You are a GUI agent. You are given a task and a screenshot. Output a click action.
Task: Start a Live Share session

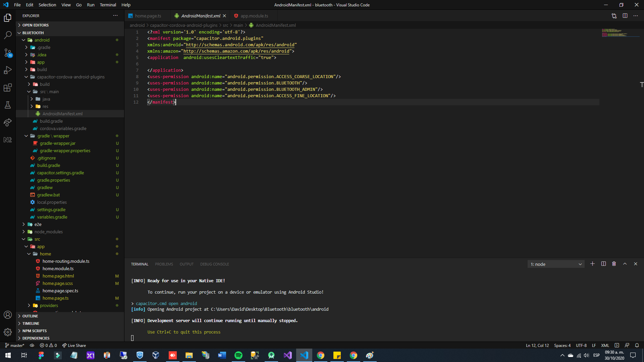(x=74, y=345)
